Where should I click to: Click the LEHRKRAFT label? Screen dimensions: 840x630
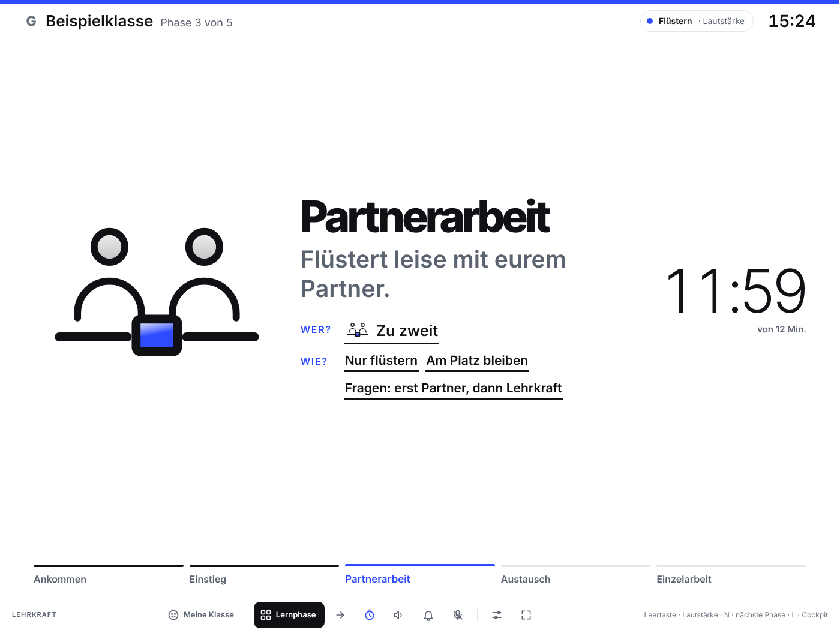coord(34,615)
